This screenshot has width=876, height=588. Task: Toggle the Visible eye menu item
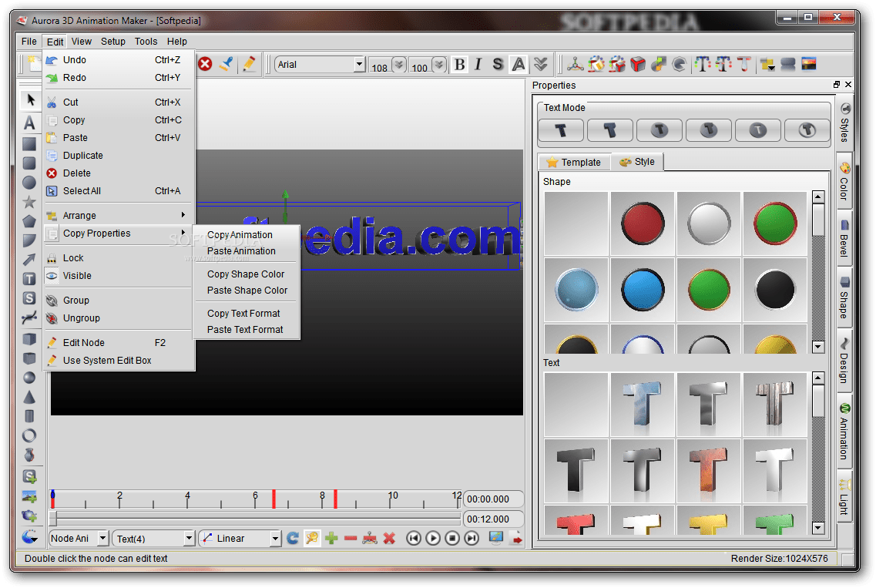(119, 276)
